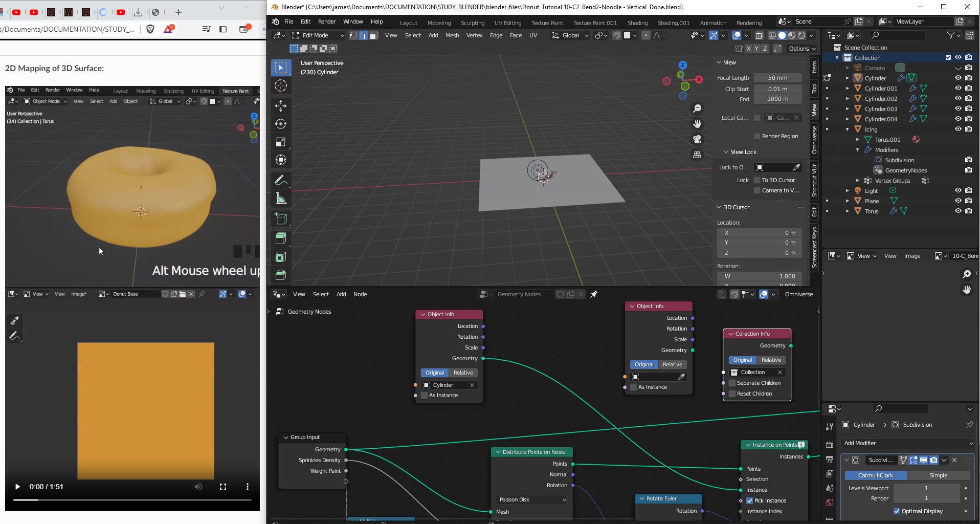
Task: Switch to the UV Editing workspace tab
Action: (508, 23)
